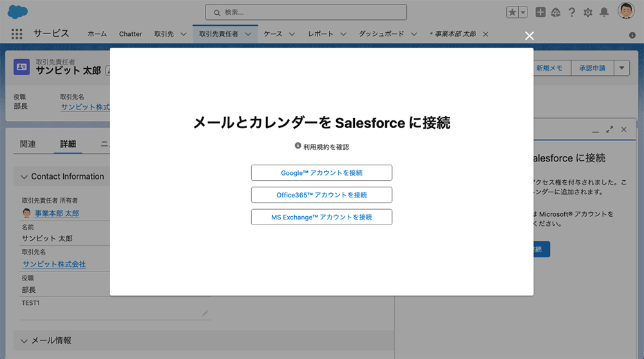Click the 利用規約を確認 text
This screenshot has height=359, width=644.
coord(326,147)
